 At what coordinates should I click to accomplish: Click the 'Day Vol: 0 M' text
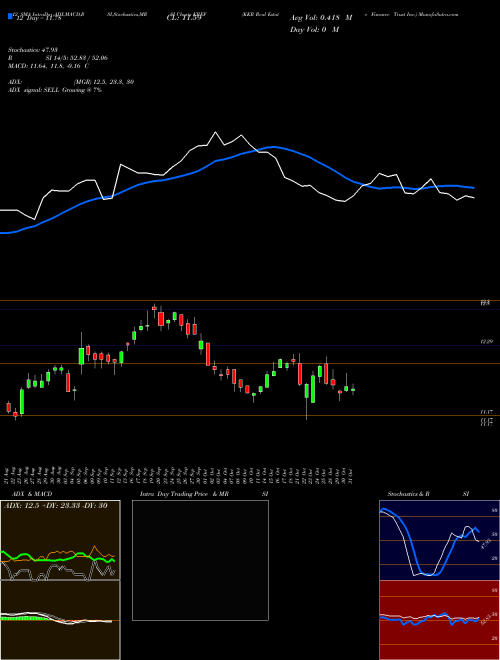(x=314, y=29)
